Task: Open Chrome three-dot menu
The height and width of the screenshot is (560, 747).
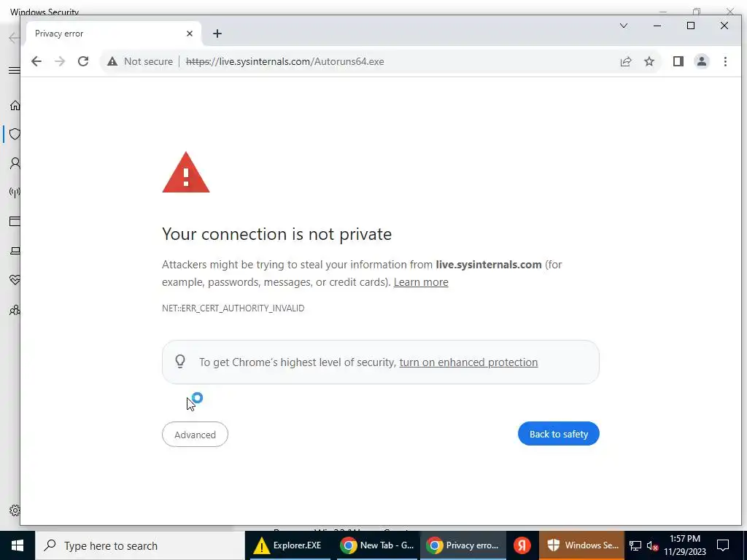Action: (x=725, y=61)
